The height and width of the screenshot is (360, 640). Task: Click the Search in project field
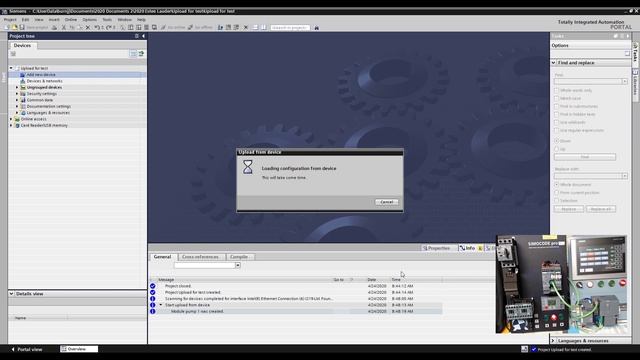click(x=290, y=27)
